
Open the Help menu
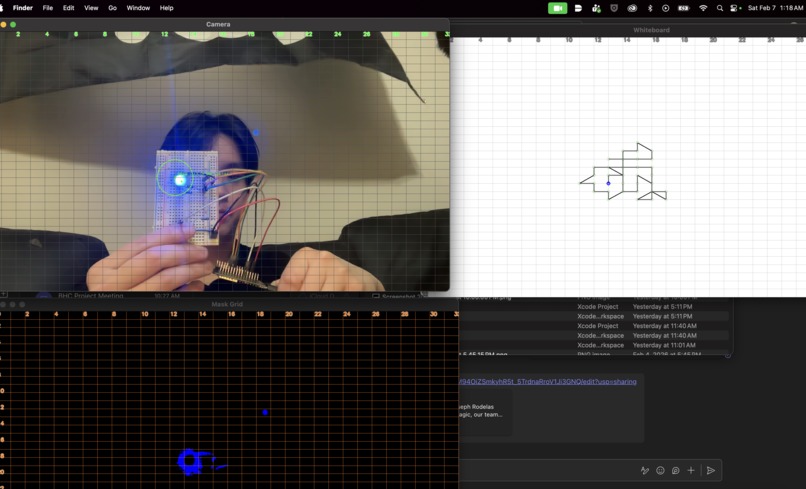[167, 8]
